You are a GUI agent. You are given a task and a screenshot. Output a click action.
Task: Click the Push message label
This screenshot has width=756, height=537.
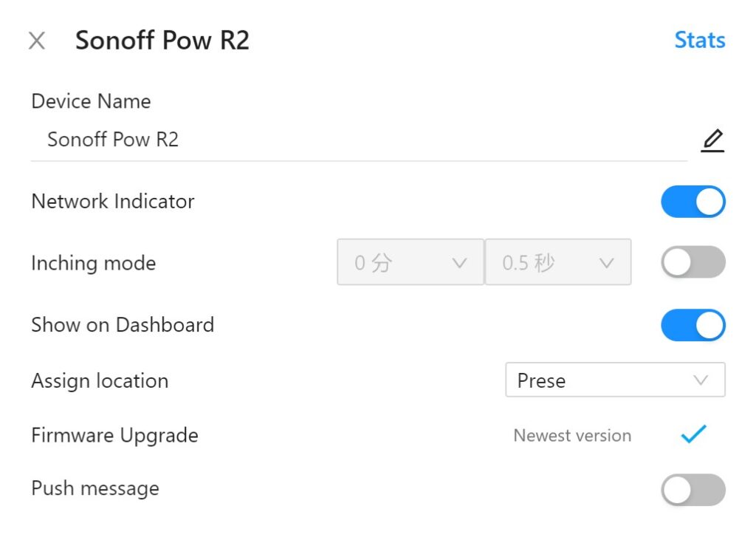(95, 489)
